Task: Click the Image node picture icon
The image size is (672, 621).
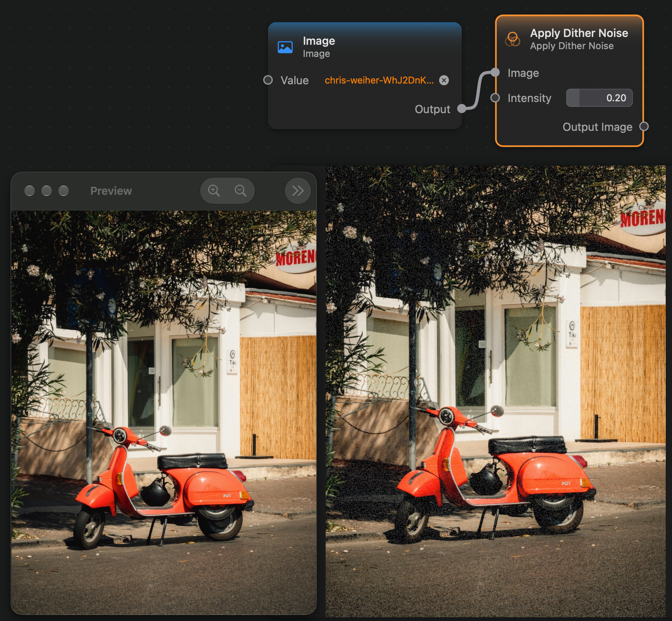Action: click(285, 47)
